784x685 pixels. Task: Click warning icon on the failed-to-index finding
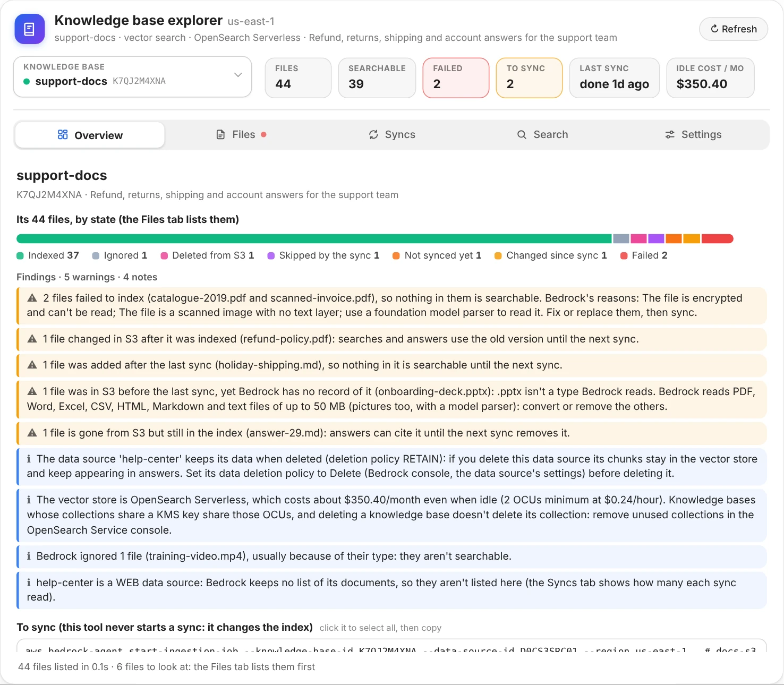coord(32,298)
